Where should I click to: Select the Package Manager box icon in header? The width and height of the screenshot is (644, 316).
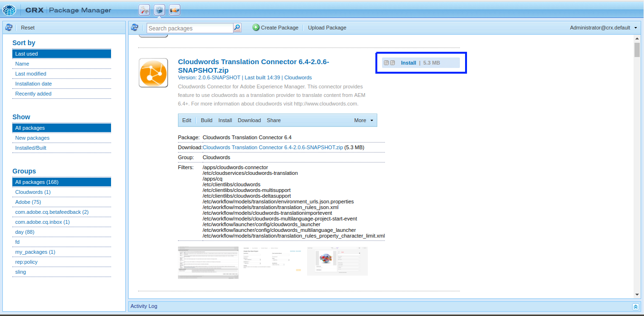point(160,10)
